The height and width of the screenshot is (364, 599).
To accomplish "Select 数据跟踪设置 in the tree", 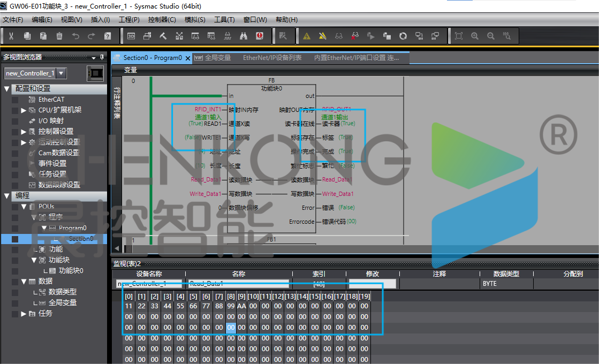I will [x=59, y=185].
